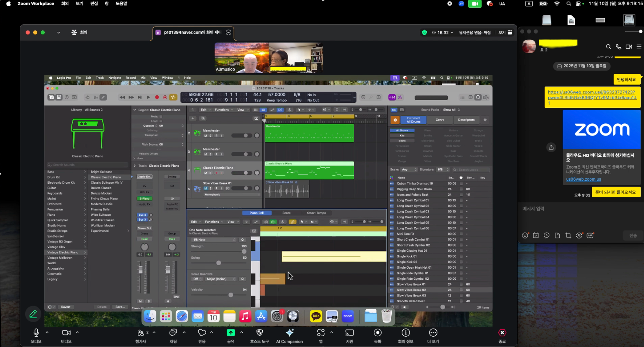Toggle the region Mute checkbox in inspector

tap(161, 116)
